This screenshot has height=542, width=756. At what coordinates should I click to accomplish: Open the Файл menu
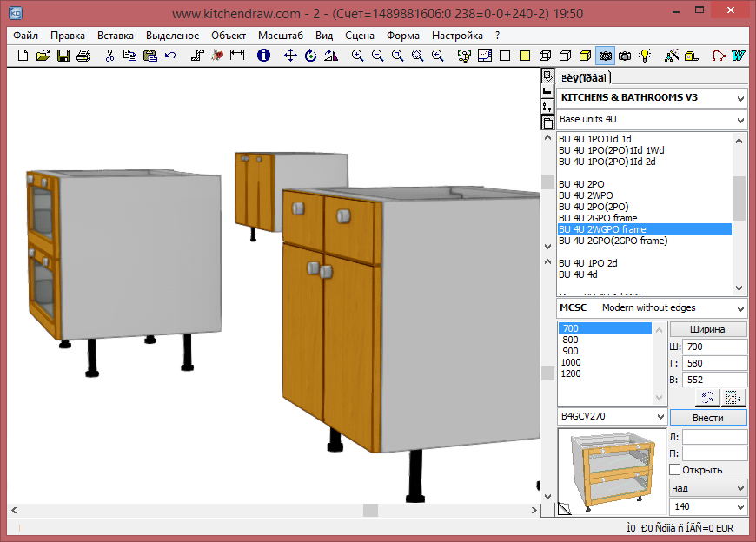25,36
